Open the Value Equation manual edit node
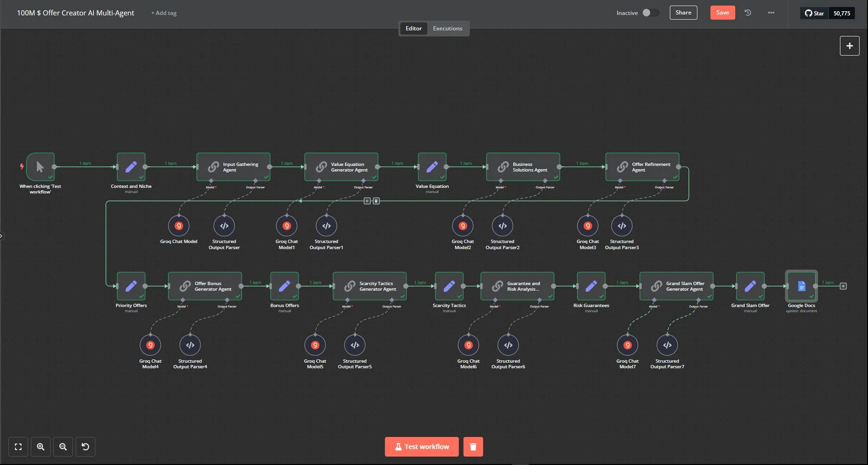 432,167
